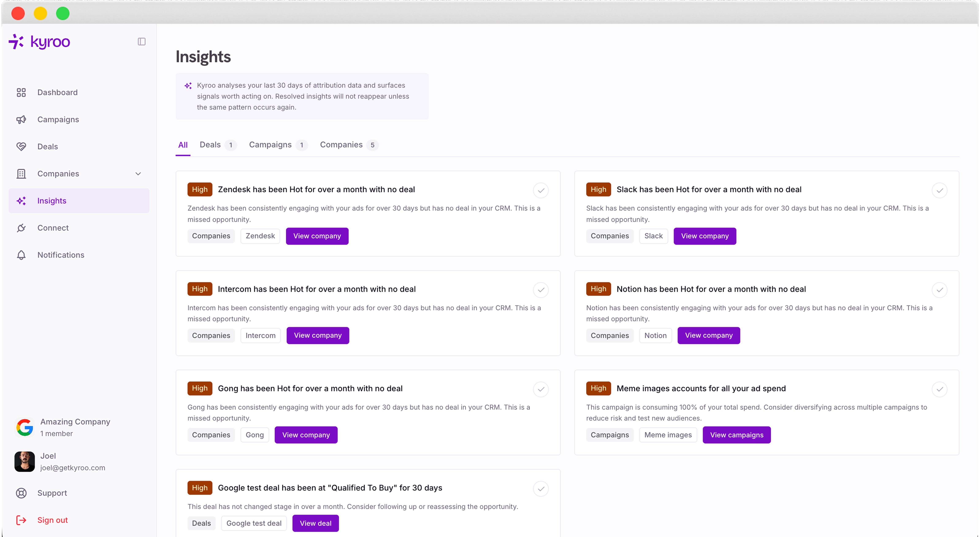
Task: Click the Companies tag on Zendesk card
Action: (x=211, y=236)
